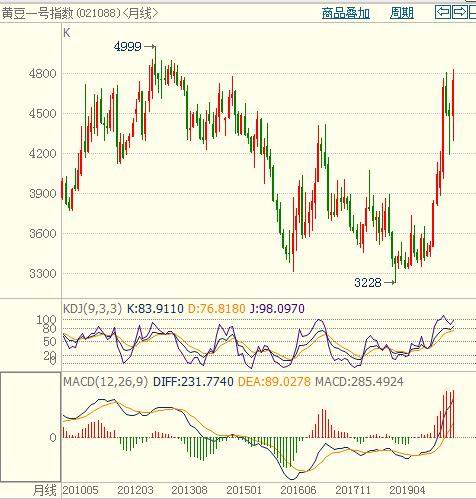Screen dimensions: 476x499
Task: Click the 3228 low price marker
Action: tap(367, 283)
